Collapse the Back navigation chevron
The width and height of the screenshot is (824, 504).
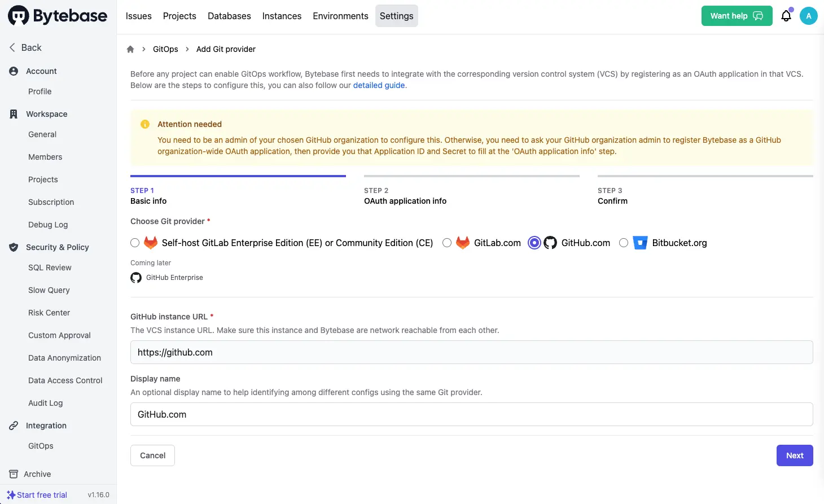[x=11, y=47]
